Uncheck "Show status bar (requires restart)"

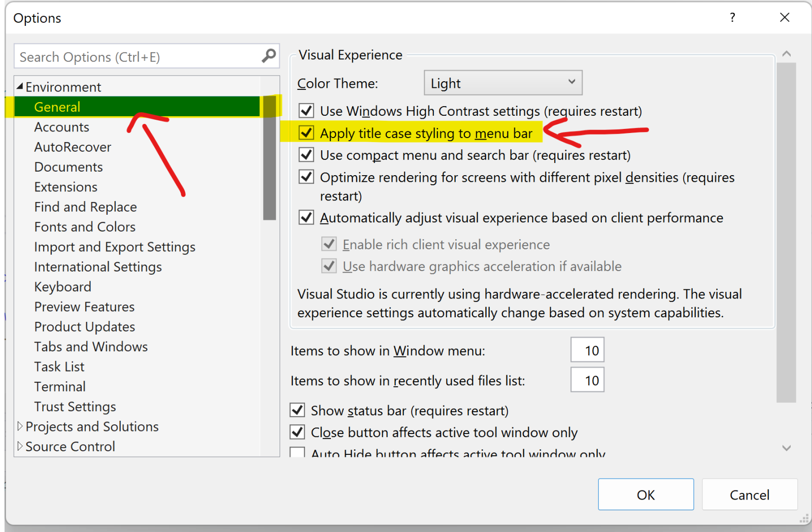297,410
